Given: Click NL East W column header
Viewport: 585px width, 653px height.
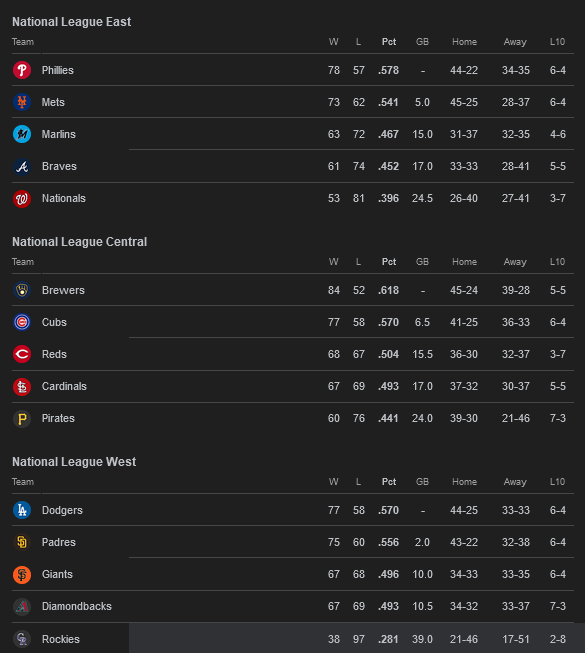Looking at the screenshot, I should [x=334, y=42].
